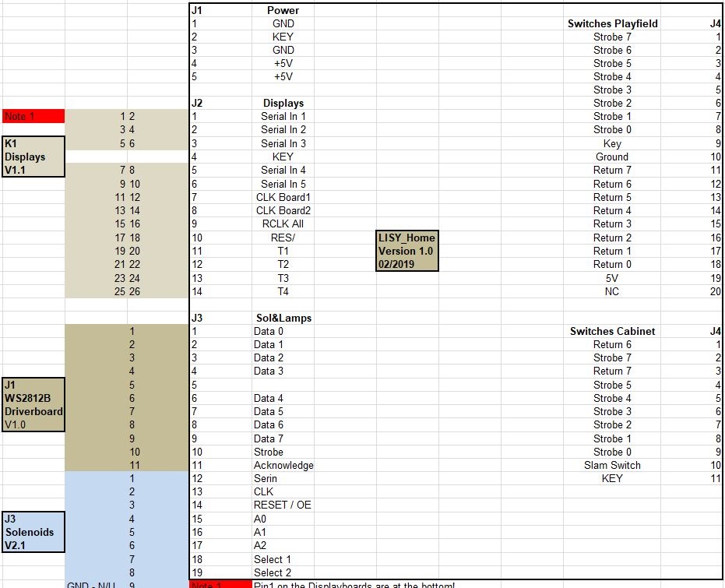Screen dimensions: 725x588
Task: Click the LISY_Home label cell
Action: pos(406,238)
